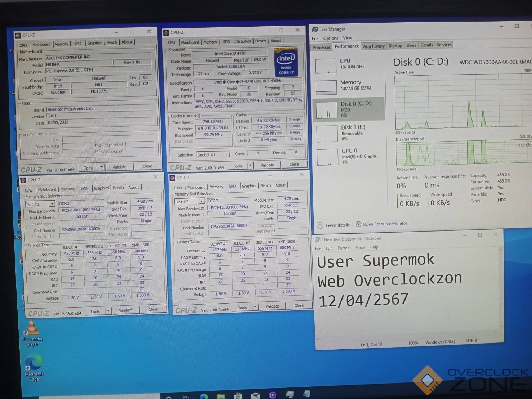This screenshot has height=399, width=532.
Task: Switch to the Memory tab in the Mainboard window
Action: (x=61, y=44)
